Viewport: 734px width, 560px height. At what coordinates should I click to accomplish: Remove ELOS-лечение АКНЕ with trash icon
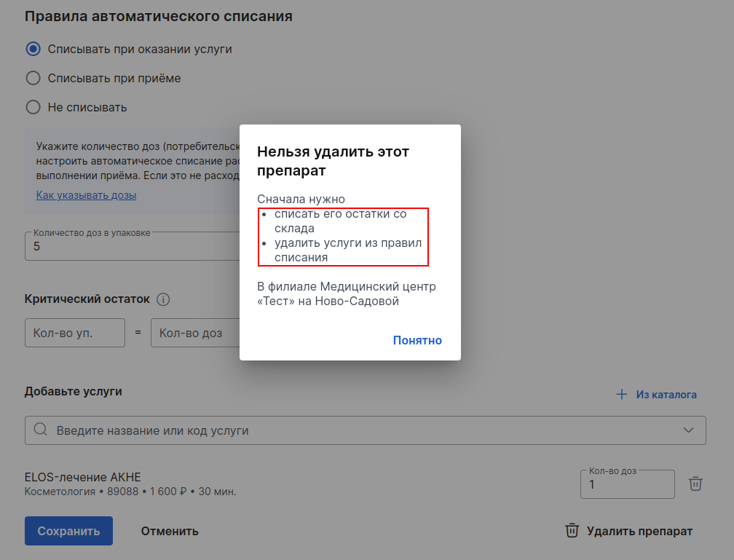pos(695,484)
